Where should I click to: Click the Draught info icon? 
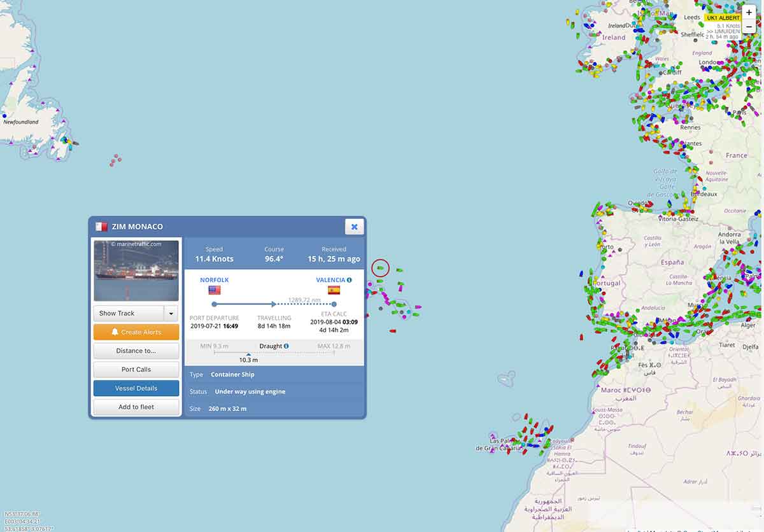pyautogui.click(x=286, y=346)
